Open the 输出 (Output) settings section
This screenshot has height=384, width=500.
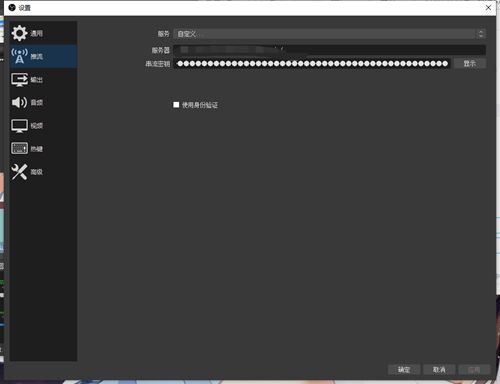pos(43,80)
